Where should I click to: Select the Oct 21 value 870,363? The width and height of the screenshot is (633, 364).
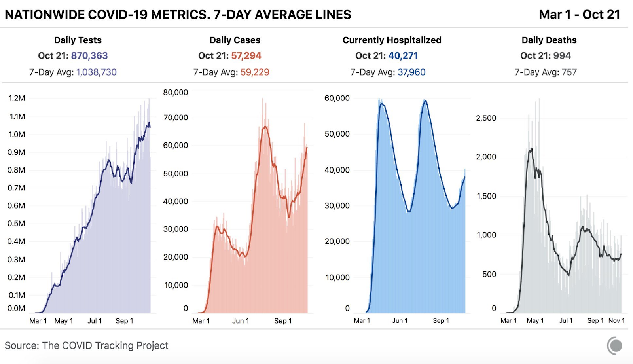(89, 56)
